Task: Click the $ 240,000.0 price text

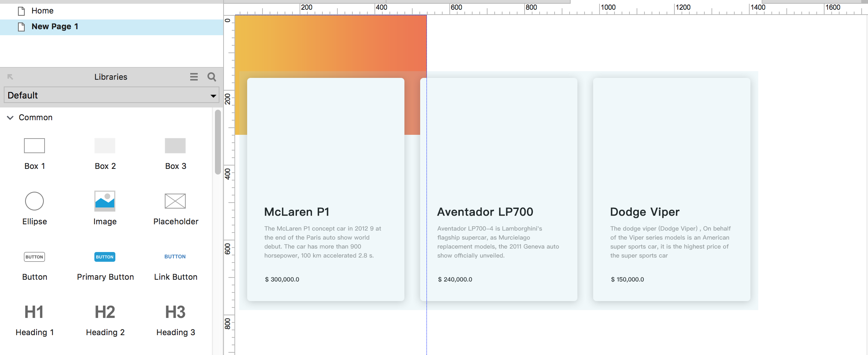Action: pos(455,279)
